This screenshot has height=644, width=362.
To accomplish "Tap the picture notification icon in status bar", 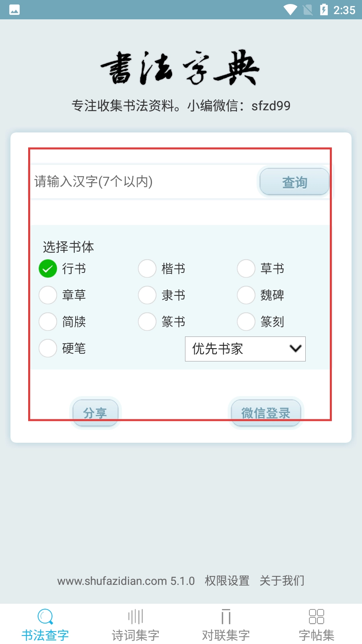I will tap(14, 10).
